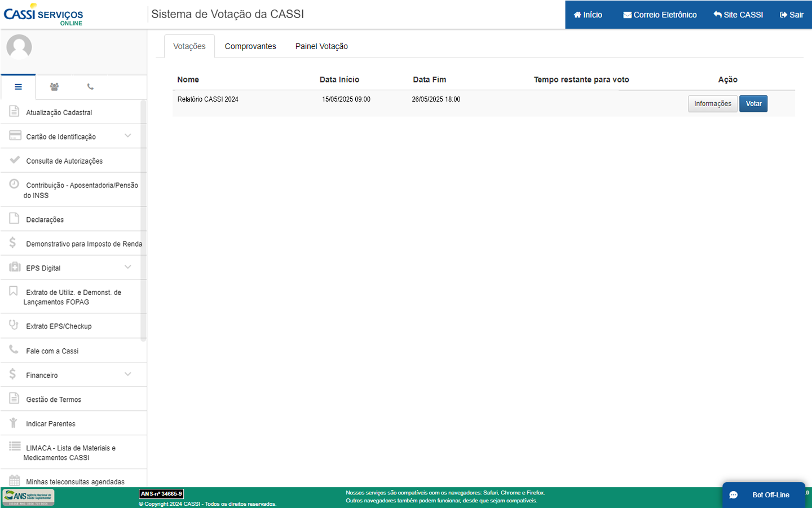Expand the Financeiro chevron
812x508 pixels.
pos(128,374)
